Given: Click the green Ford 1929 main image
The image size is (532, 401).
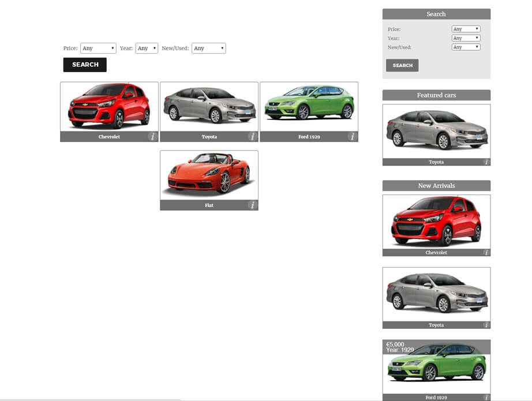Looking at the screenshot, I should pos(309,107).
